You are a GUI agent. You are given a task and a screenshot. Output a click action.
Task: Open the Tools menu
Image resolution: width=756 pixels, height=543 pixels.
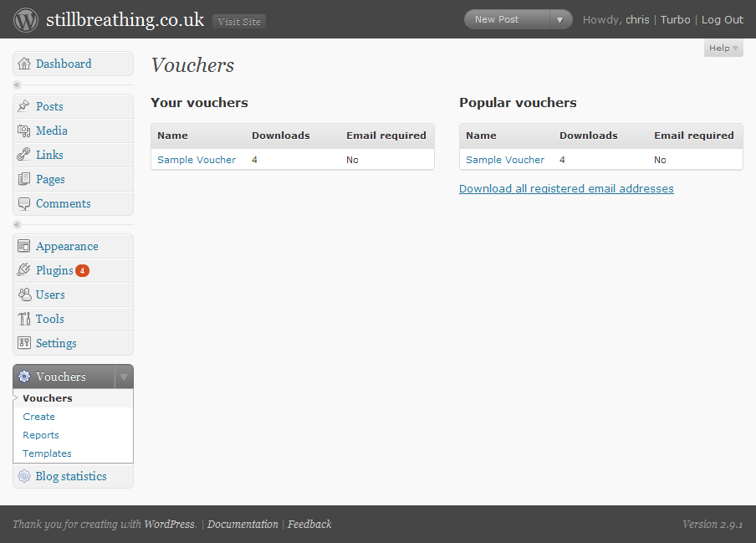coord(50,319)
